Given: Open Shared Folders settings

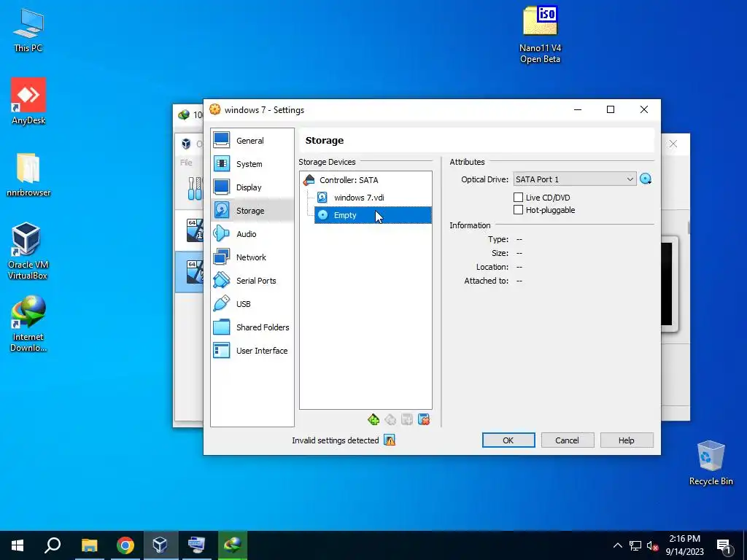Looking at the screenshot, I should (252, 327).
